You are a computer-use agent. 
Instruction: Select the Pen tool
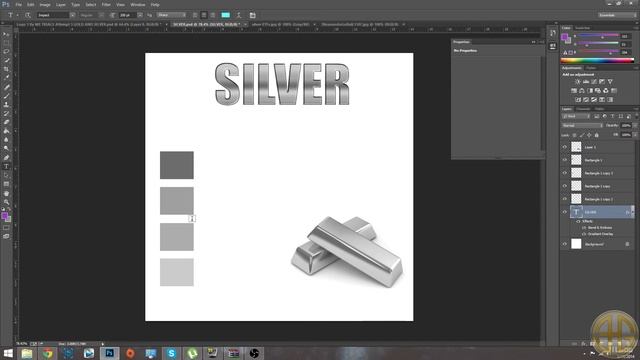[x=6, y=158]
